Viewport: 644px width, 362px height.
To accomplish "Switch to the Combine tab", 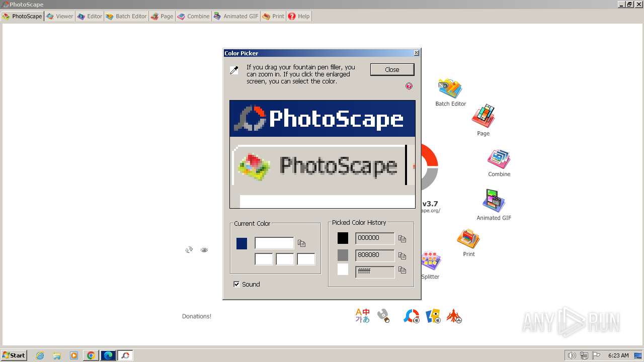I will [x=193, y=16].
